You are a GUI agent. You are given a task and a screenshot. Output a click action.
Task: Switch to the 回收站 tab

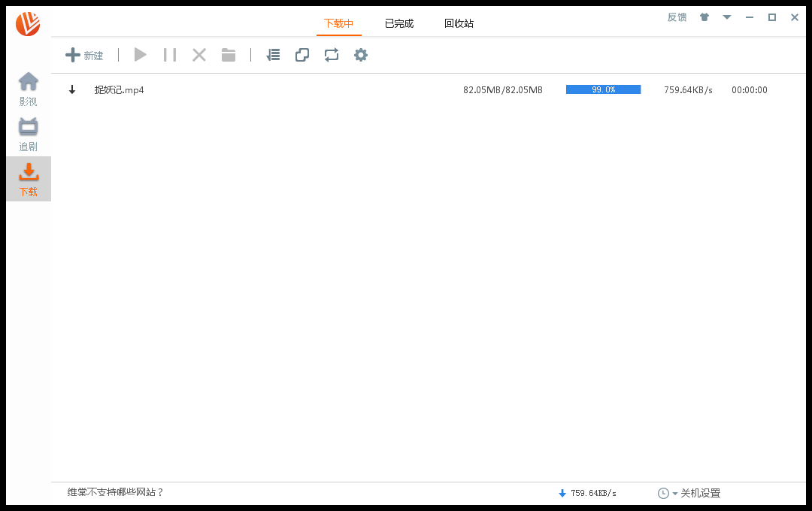pos(459,23)
